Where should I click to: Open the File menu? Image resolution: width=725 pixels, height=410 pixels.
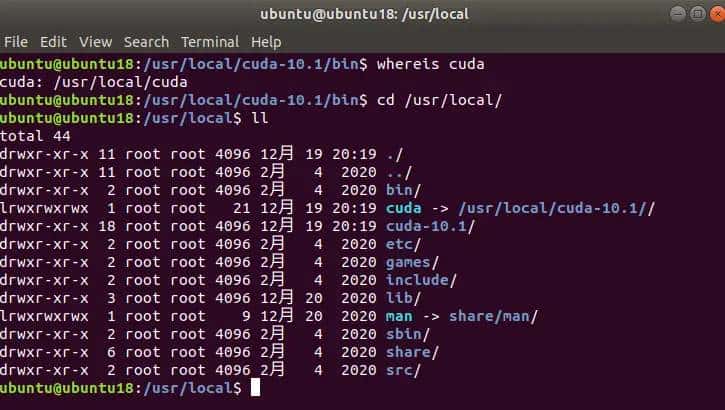[x=16, y=42]
